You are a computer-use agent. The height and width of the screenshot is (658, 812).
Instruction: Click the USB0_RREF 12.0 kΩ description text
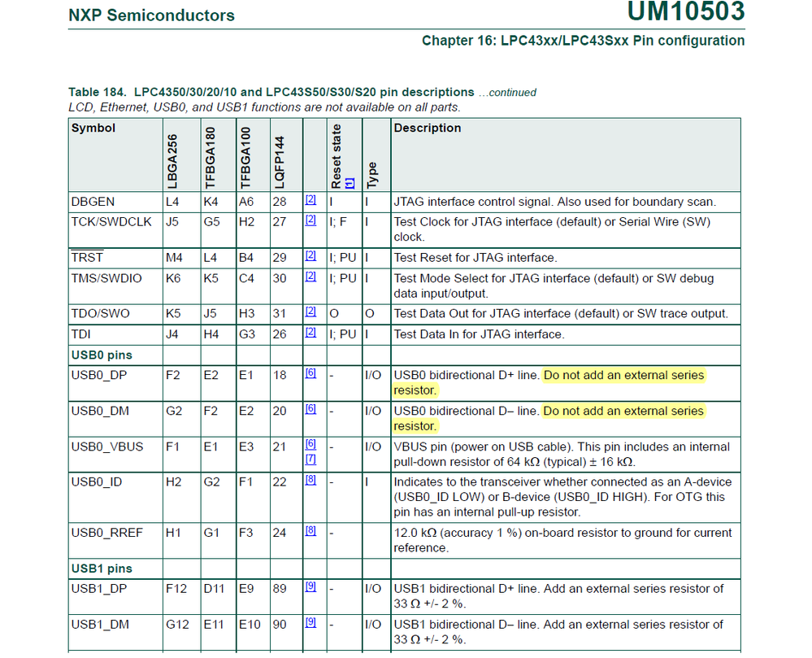pos(563,540)
